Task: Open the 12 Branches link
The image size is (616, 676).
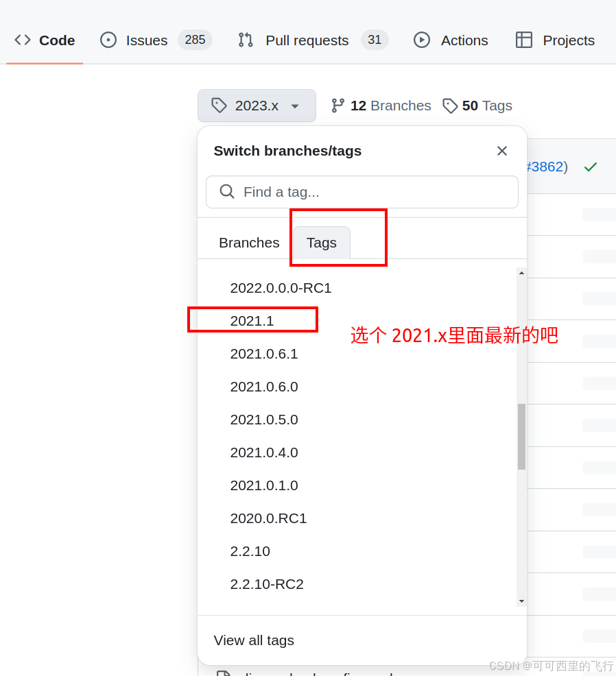Action: (x=381, y=106)
